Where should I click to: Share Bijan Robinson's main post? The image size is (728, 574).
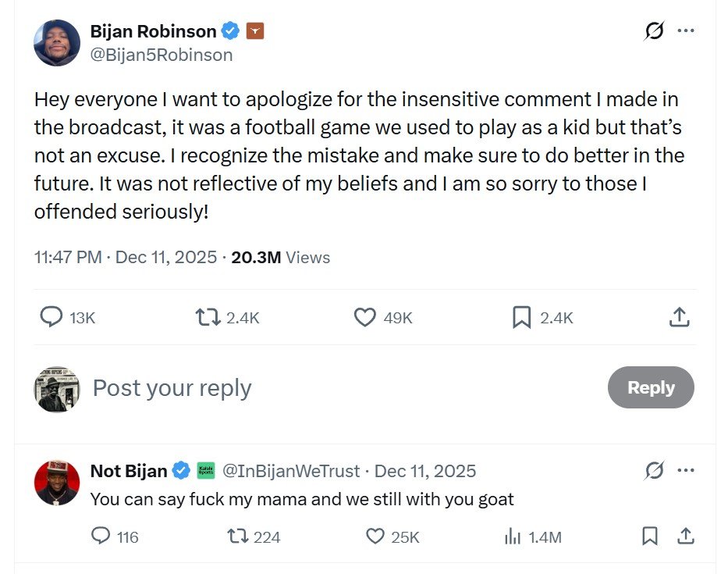[679, 317]
